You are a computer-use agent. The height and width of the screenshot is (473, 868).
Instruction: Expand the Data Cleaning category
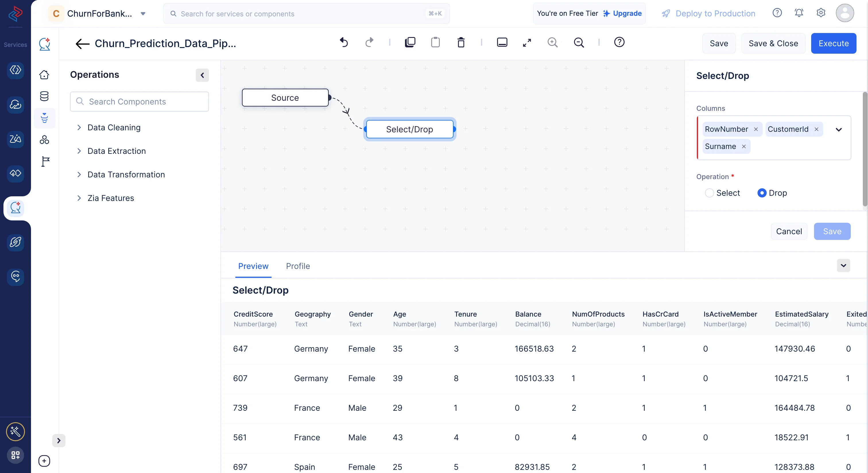[114, 127]
